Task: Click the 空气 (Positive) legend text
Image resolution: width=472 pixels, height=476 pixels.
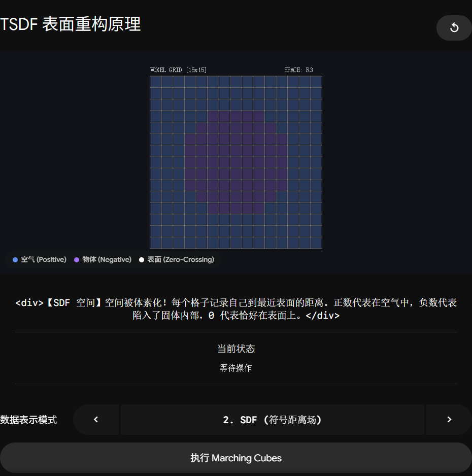Action: 44,259
